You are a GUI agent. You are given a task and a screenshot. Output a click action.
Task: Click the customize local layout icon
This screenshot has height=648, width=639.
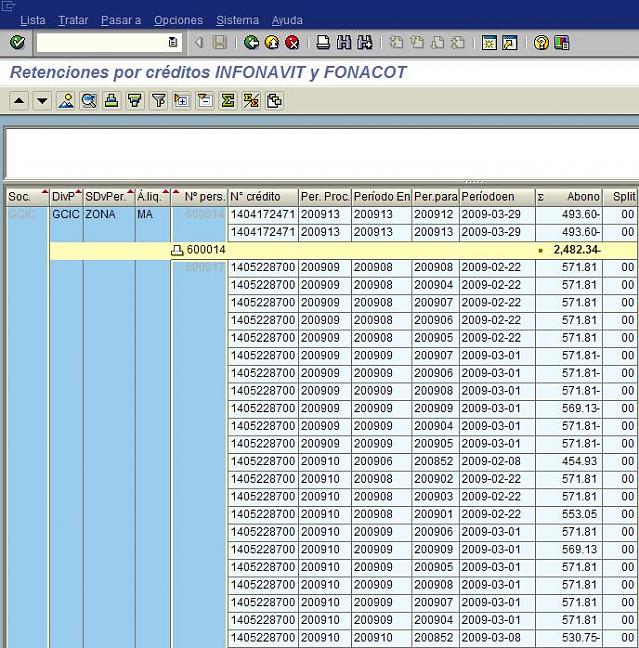tap(562, 43)
